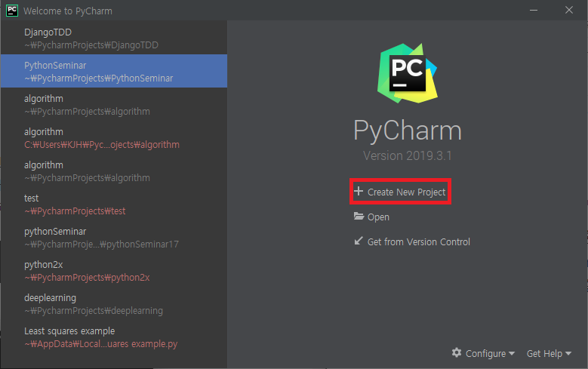
Task: Click the path ~₩PycharmProjects₩DjangoTDD
Action: (91, 45)
